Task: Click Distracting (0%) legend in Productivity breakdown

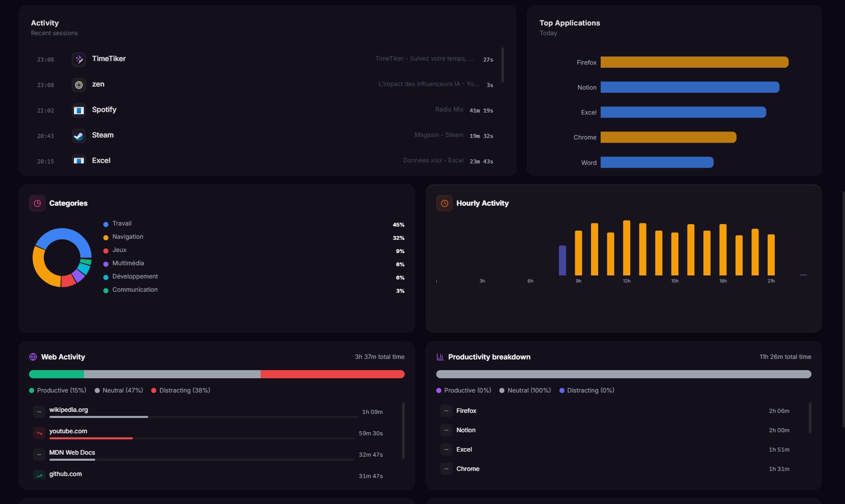Action: 587,390
